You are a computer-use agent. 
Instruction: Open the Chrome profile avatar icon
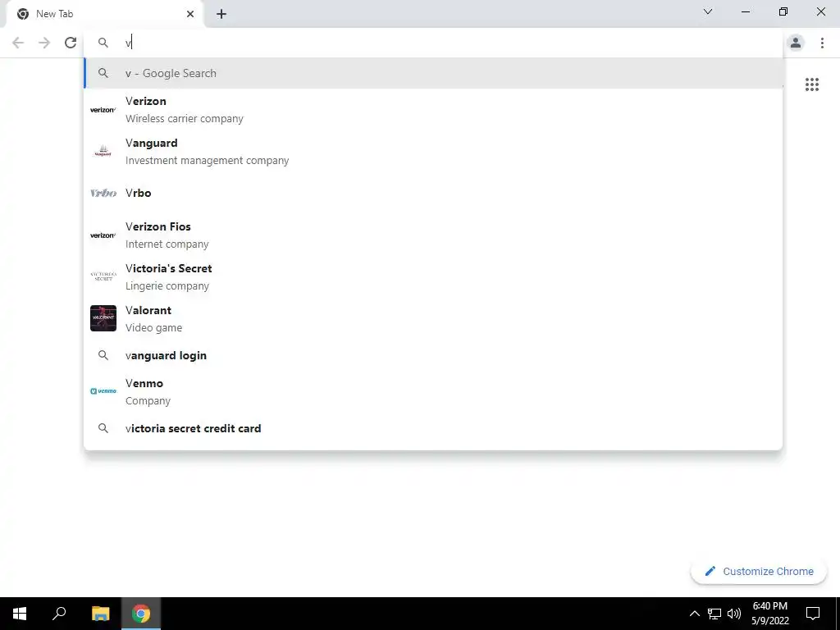(x=796, y=43)
